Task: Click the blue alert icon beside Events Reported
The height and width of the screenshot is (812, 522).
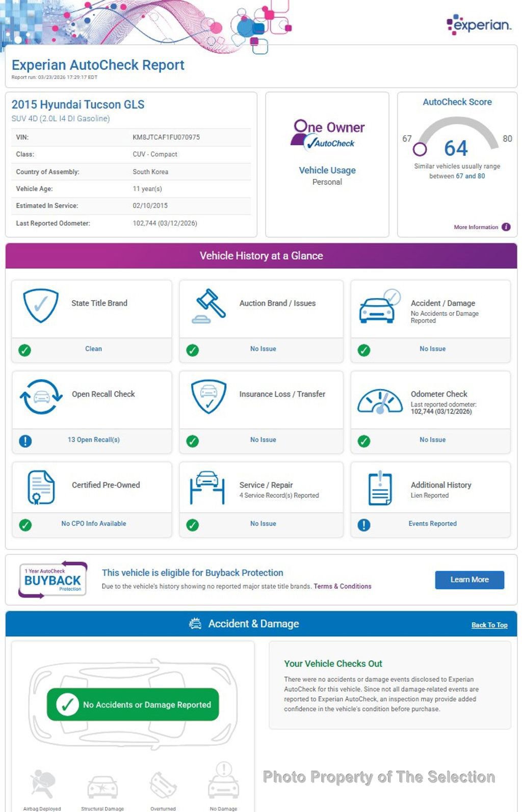Action: [x=363, y=525]
